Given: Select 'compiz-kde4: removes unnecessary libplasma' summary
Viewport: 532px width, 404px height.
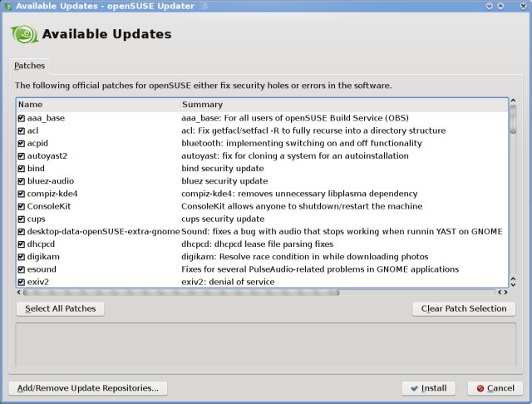Looking at the screenshot, I should coord(299,194).
